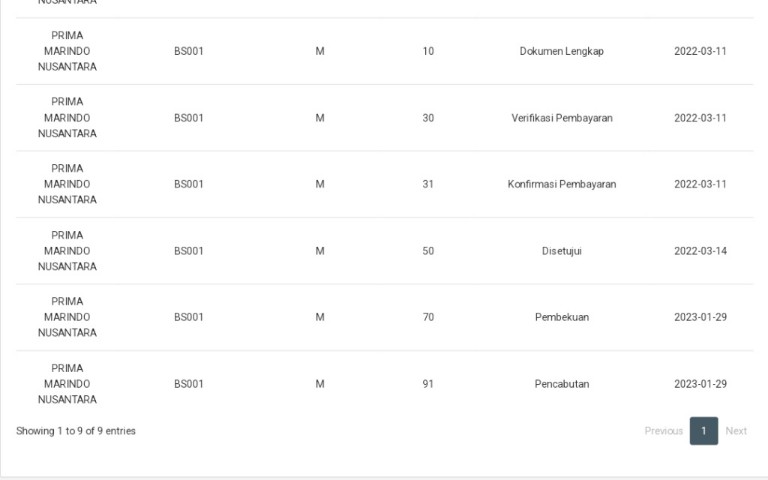Image resolution: width=768 pixels, height=480 pixels.
Task: Go to the Next page
Action: [736, 431]
